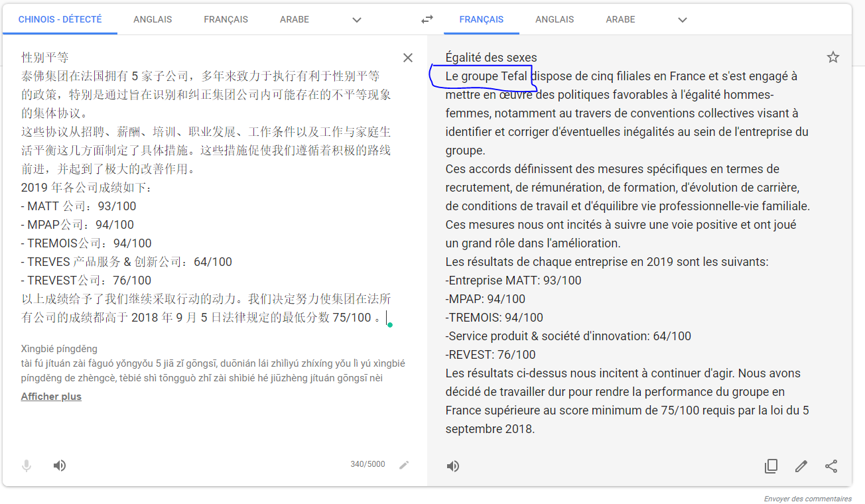Save translation with the star icon
The width and height of the screenshot is (865, 504).
pos(833,57)
